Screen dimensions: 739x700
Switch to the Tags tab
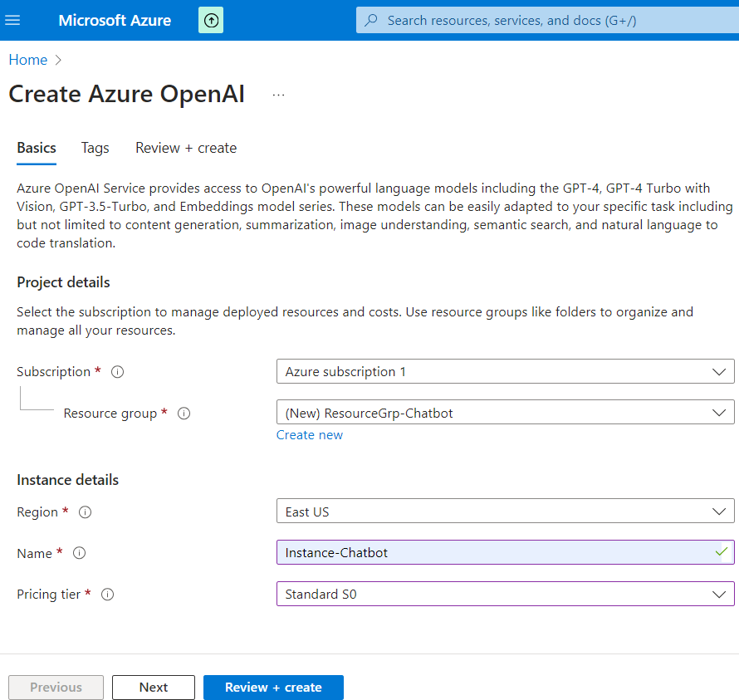(x=95, y=148)
